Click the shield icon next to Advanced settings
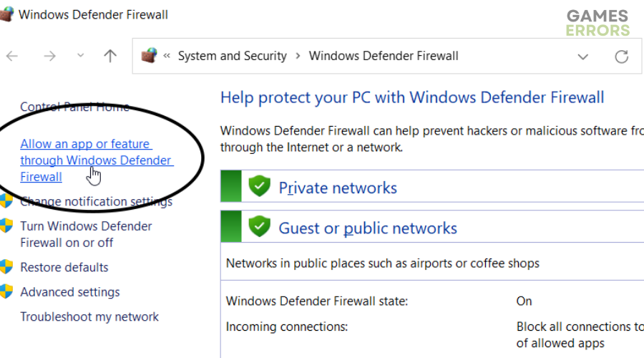Screen dimensions: 644x358 pyautogui.click(x=6, y=291)
